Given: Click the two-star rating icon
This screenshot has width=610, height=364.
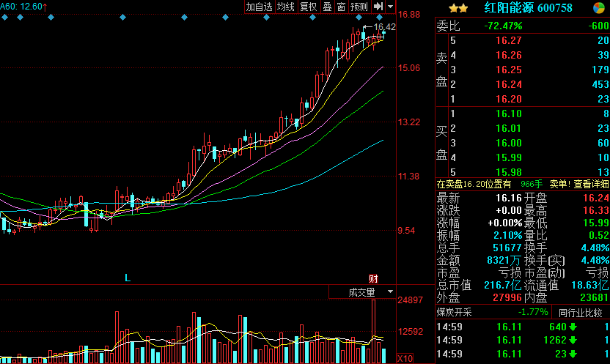Looking at the screenshot, I should point(458,8).
